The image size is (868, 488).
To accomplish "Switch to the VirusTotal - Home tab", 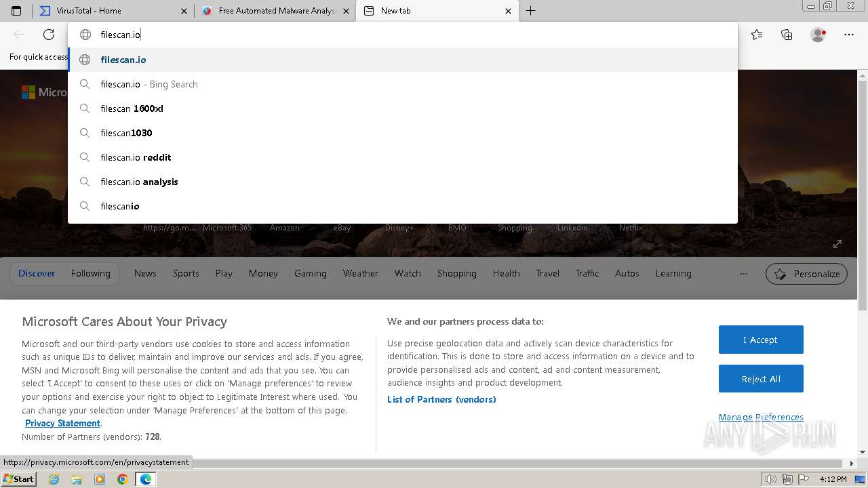I will tap(111, 11).
